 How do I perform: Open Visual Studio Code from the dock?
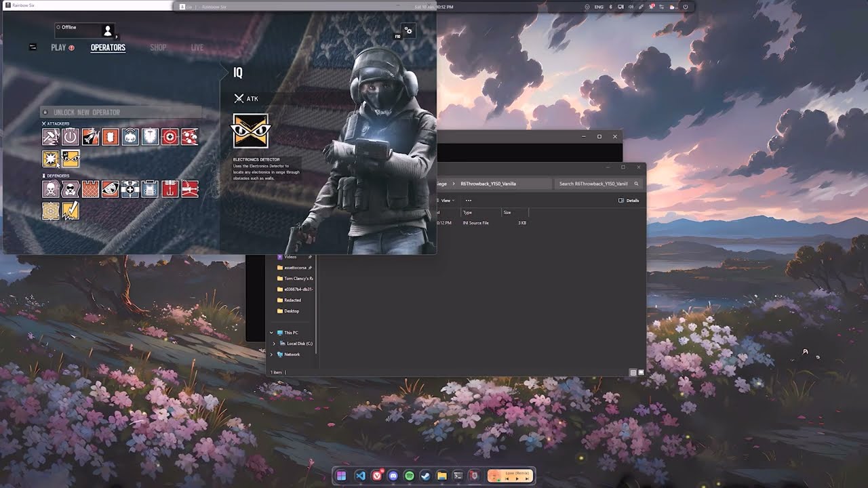click(361, 476)
